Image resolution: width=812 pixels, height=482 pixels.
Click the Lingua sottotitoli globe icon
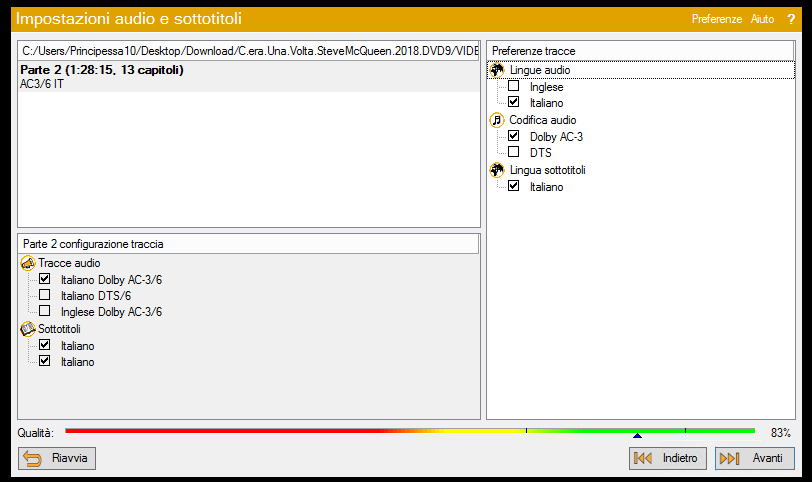[x=497, y=170]
